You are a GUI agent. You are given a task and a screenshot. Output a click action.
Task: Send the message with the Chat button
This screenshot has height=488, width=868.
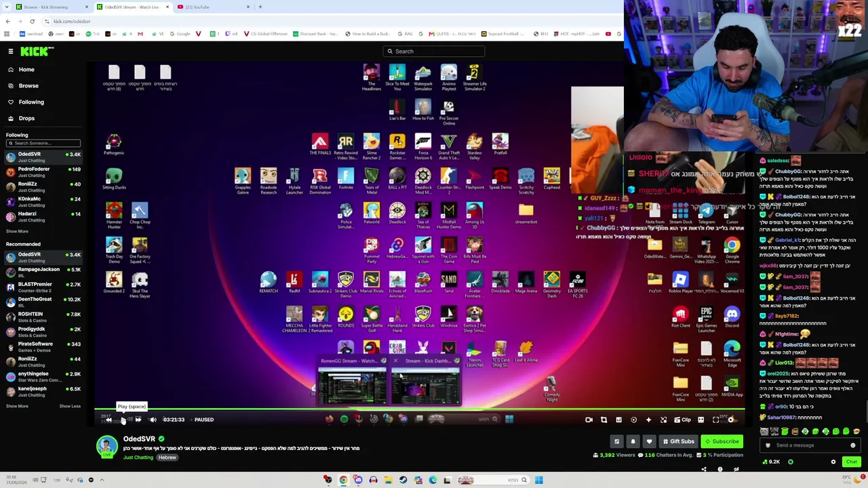click(851, 462)
